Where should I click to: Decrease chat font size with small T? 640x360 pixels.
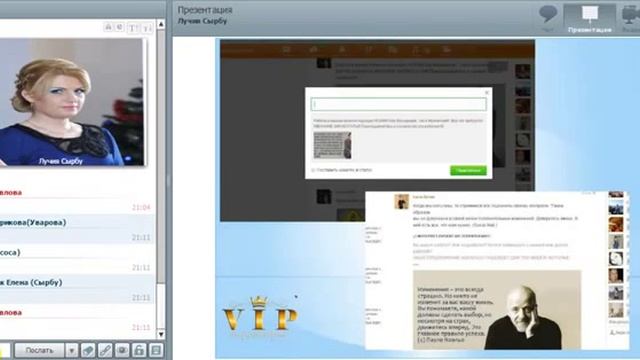(x=147, y=28)
